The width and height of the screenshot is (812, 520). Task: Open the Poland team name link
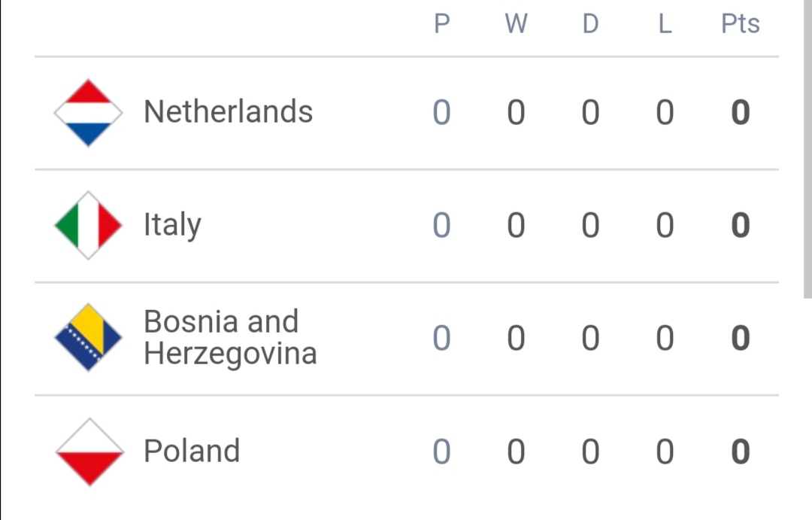tap(192, 451)
